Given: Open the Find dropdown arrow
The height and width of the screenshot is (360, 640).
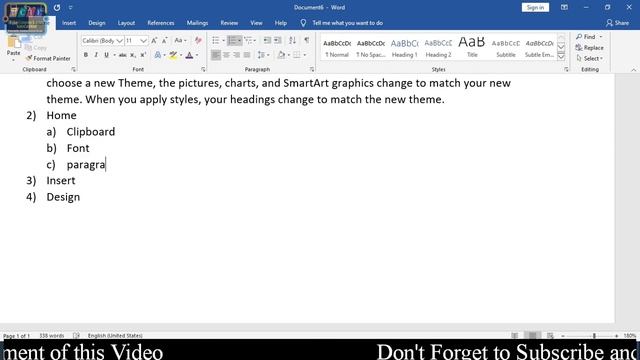Looking at the screenshot, I should click(601, 37).
